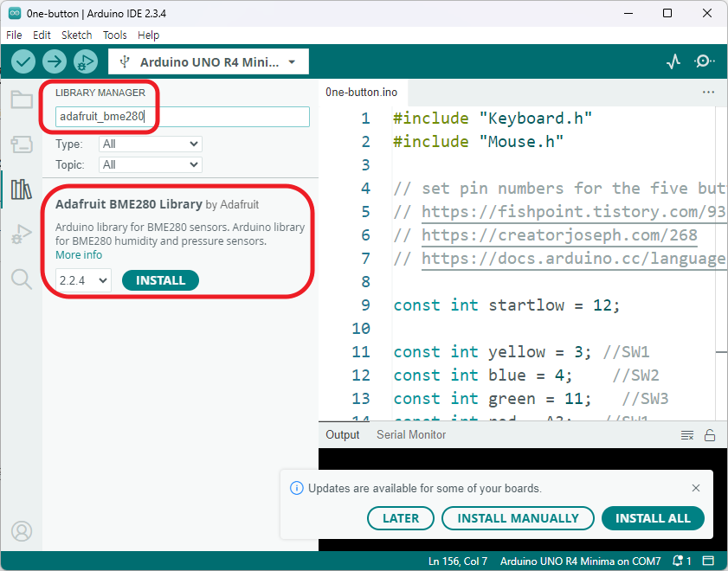728x571 pixels.
Task: Open the Sketchbook folder icon in the sidebar
Action: (22, 99)
